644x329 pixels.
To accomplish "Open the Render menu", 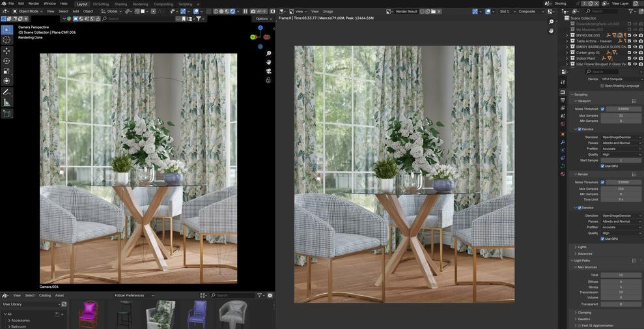I will (33, 4).
